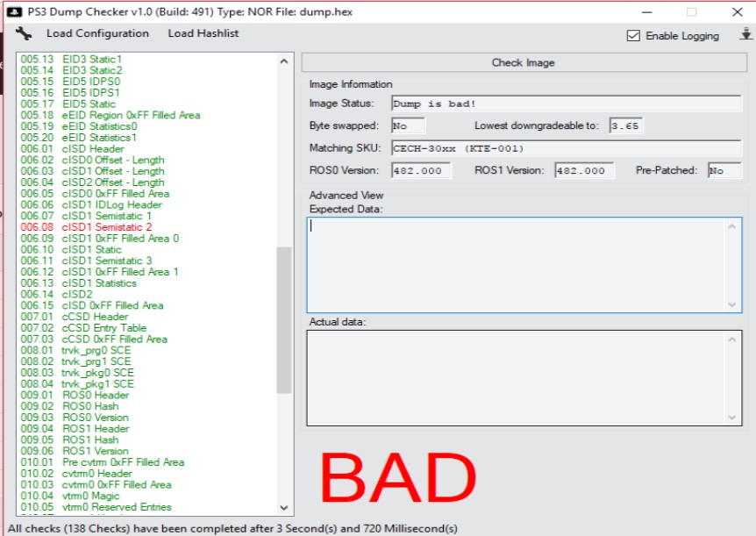Select failed check 006.08 cISD1 Semistatic 2
The width and height of the screenshot is (756, 536).
tap(86, 226)
